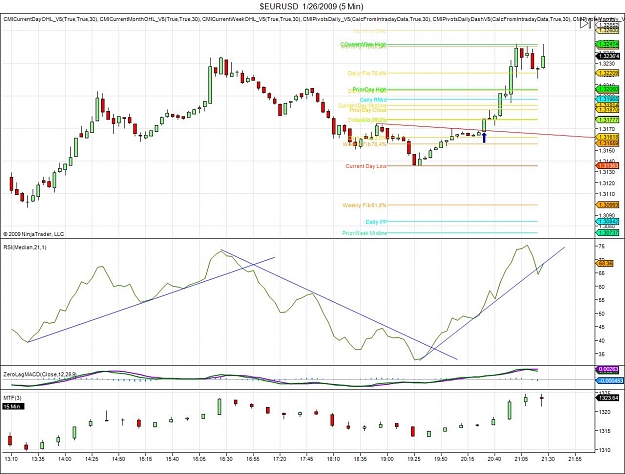Image resolution: width=625 pixels, height=474 pixels.
Task: Click the 1.3170 price axis label
Action: click(x=605, y=129)
